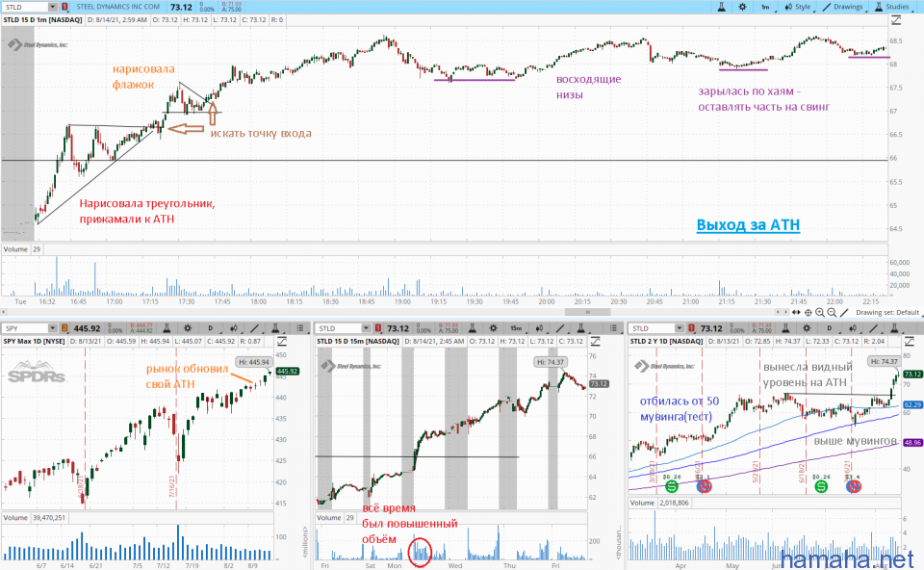Viewport: 924px width, 570px height.
Task: Toggle the price-axis scale icon on 1D STLD chart
Action: pos(909,341)
